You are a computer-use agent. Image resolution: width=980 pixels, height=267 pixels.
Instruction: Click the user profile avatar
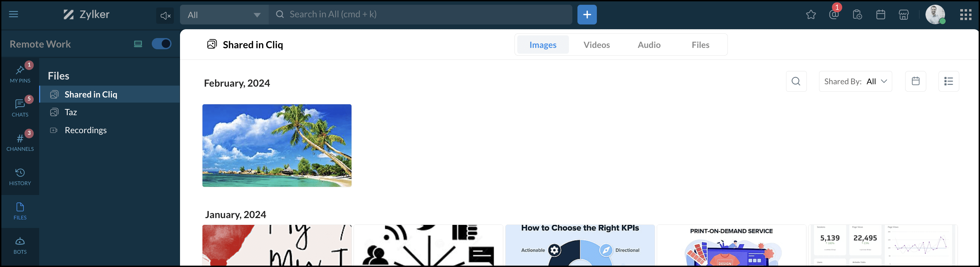pyautogui.click(x=935, y=15)
